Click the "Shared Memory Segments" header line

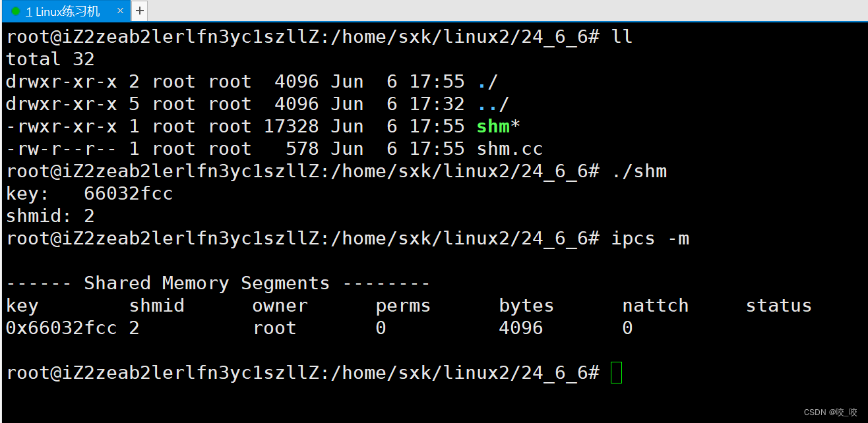[x=206, y=283]
